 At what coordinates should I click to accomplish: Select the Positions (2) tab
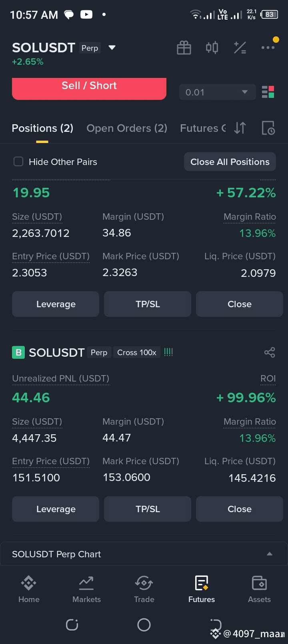point(42,128)
